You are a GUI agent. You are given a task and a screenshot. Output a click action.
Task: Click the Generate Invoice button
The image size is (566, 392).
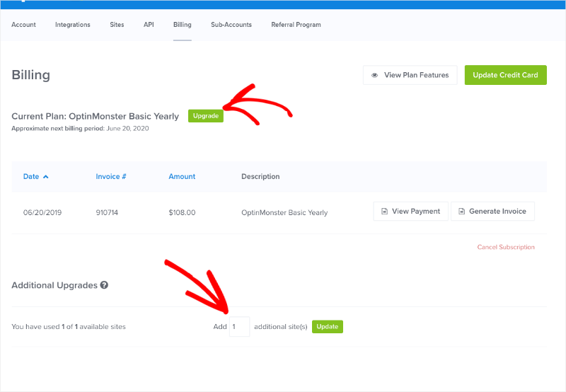click(x=492, y=211)
